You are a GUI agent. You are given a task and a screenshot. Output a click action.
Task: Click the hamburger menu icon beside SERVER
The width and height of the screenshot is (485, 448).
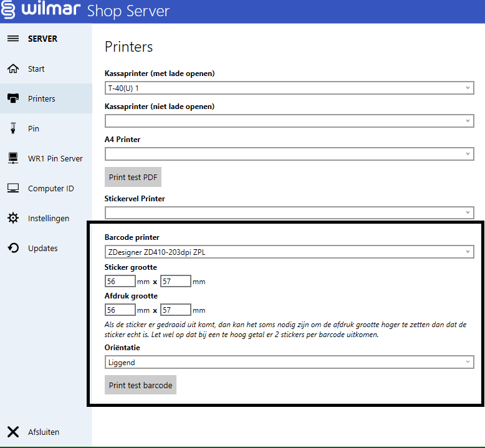coord(12,39)
